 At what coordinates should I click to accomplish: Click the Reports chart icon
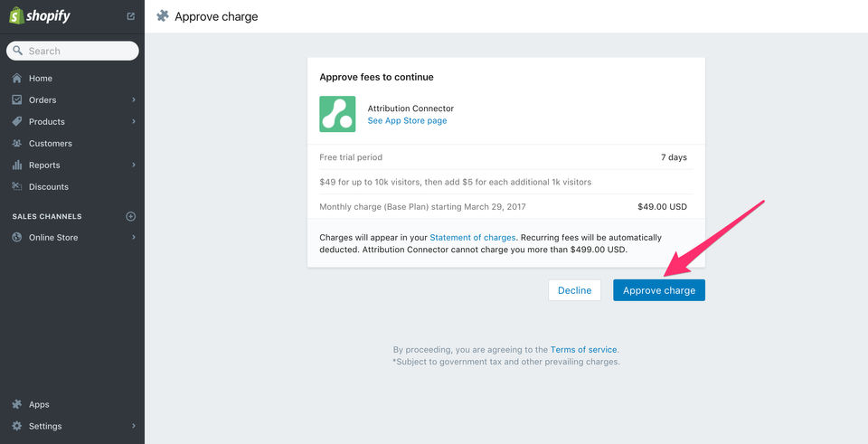click(17, 165)
